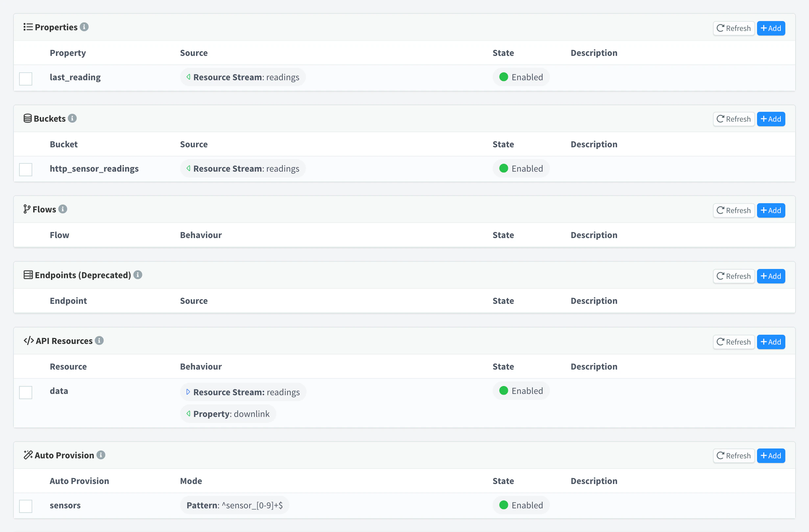Click http_sensor_readings' Resource Stream readings badge
The width and height of the screenshot is (809, 532).
pos(243,169)
